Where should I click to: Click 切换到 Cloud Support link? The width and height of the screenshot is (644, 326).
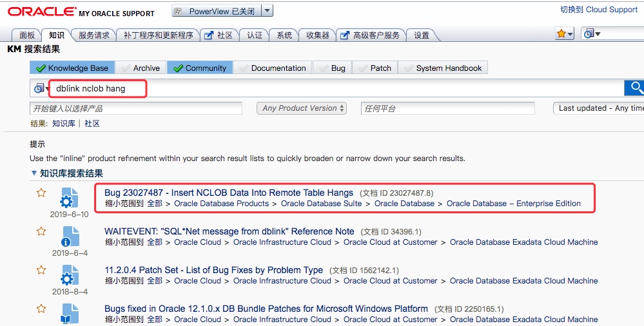click(599, 10)
